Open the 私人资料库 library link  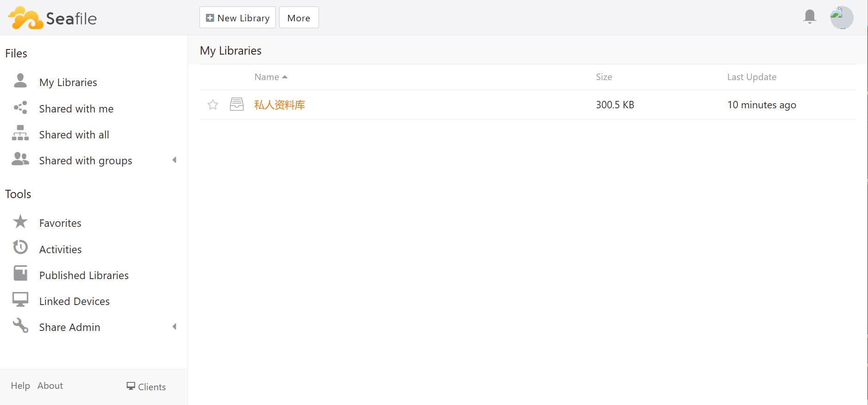point(280,105)
